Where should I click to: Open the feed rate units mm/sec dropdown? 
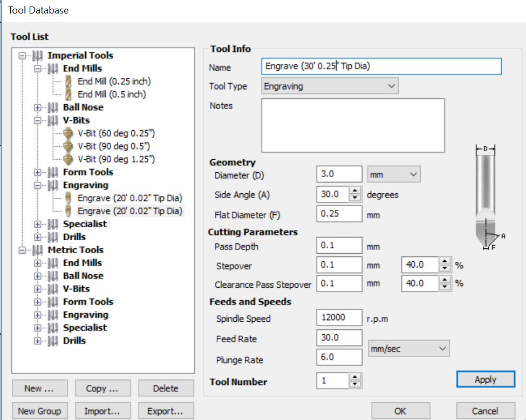click(x=408, y=349)
